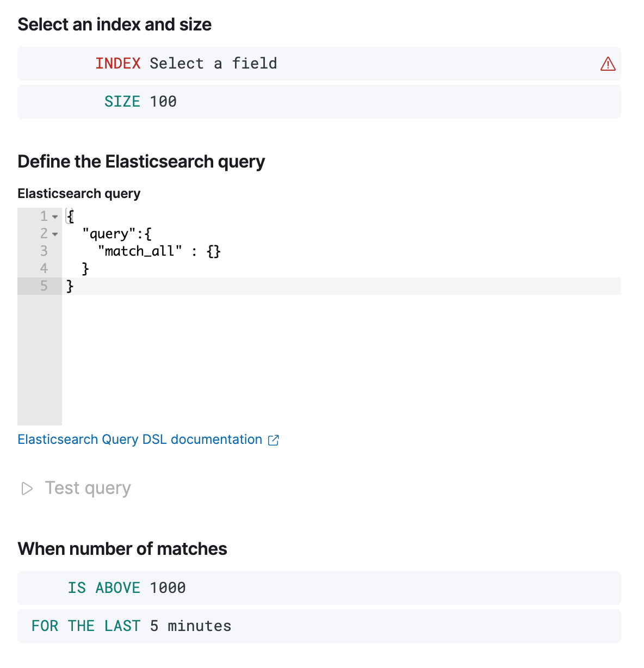This screenshot has height=668, width=644.
Task: Click the 100 value in the SIZE expression
Action: click(165, 101)
